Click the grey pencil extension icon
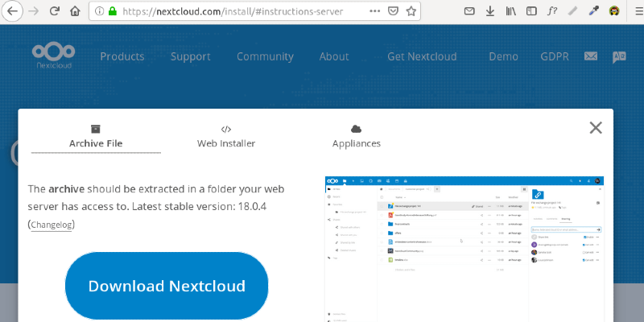 [572, 11]
